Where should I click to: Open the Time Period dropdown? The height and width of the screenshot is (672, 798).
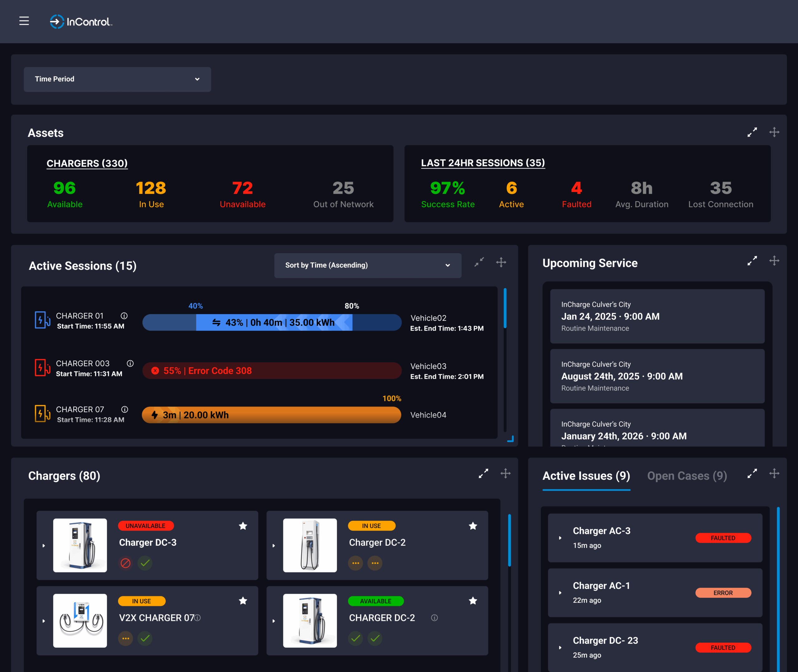(117, 79)
